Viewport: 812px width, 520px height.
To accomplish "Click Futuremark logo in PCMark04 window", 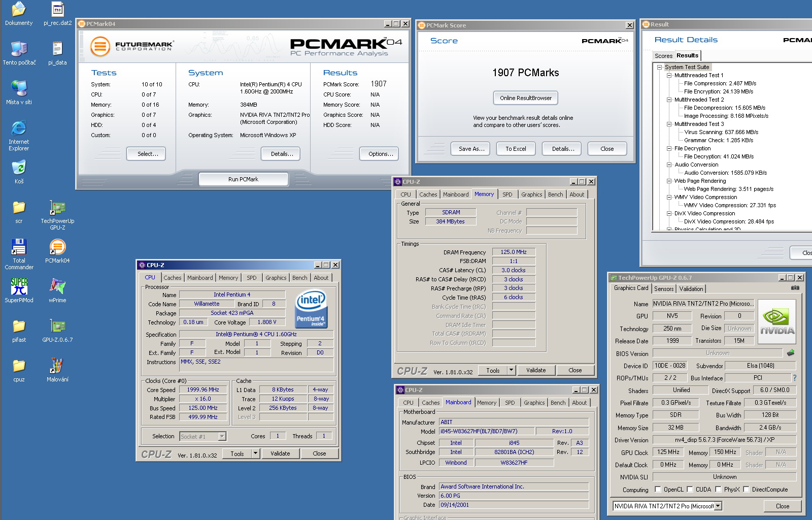I will (x=131, y=46).
